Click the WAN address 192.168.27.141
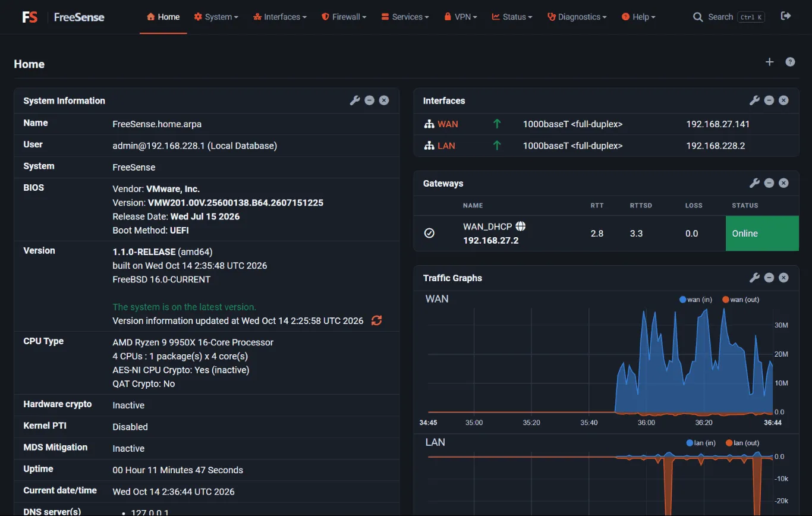812x516 pixels. coord(717,124)
